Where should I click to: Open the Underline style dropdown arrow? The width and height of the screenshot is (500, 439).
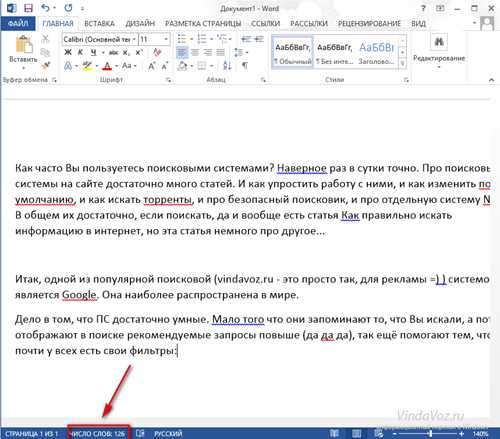click(103, 53)
